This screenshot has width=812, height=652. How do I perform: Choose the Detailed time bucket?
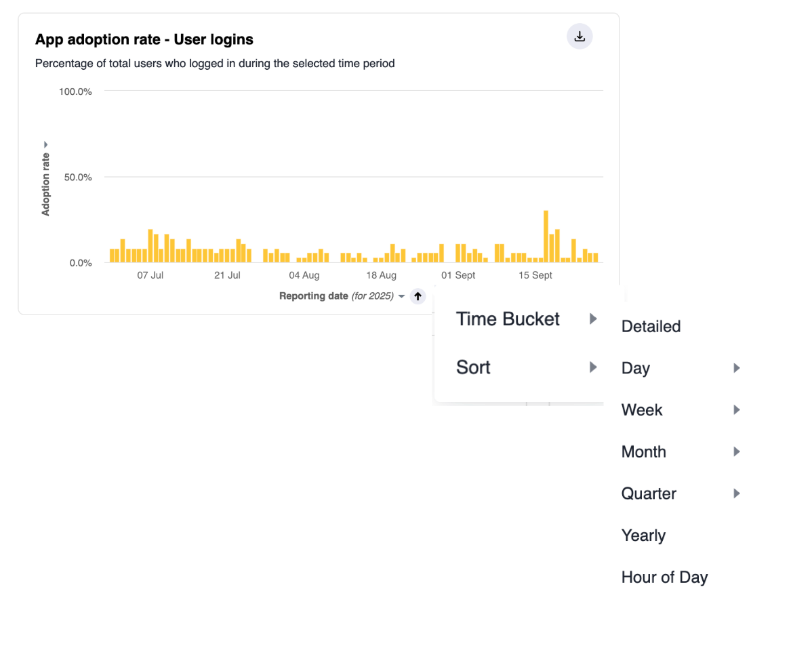[650, 326]
